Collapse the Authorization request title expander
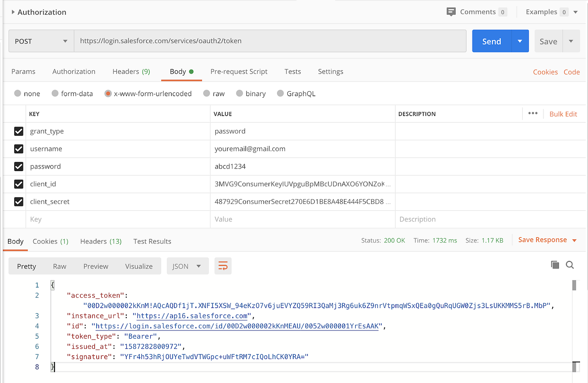The width and height of the screenshot is (588, 383). [x=13, y=12]
